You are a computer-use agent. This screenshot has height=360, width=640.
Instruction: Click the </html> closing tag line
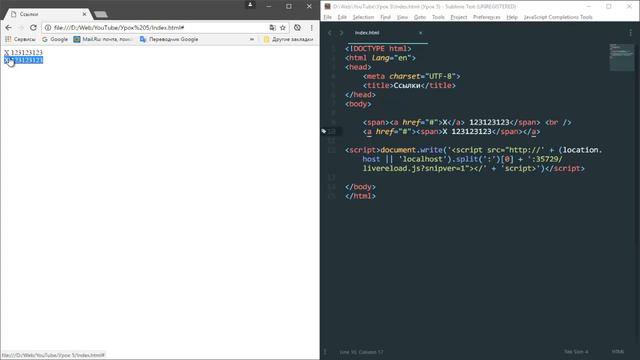pos(360,196)
